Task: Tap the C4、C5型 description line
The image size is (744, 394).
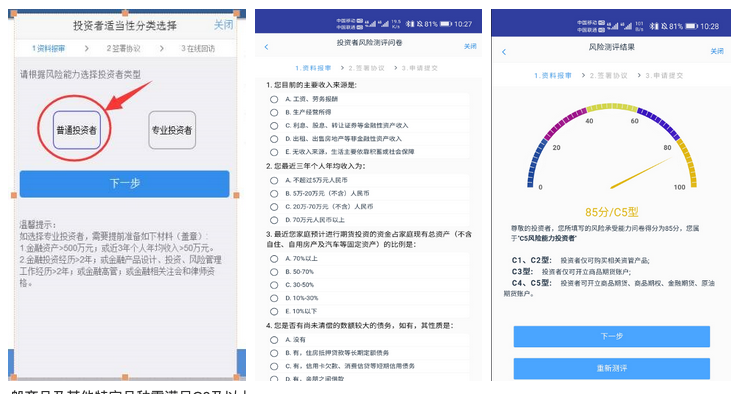Action: [609, 289]
